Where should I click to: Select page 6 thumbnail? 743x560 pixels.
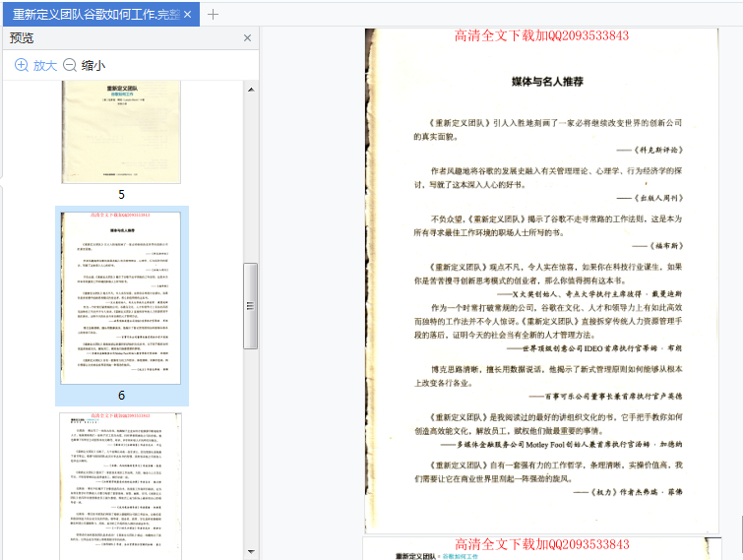[121, 298]
